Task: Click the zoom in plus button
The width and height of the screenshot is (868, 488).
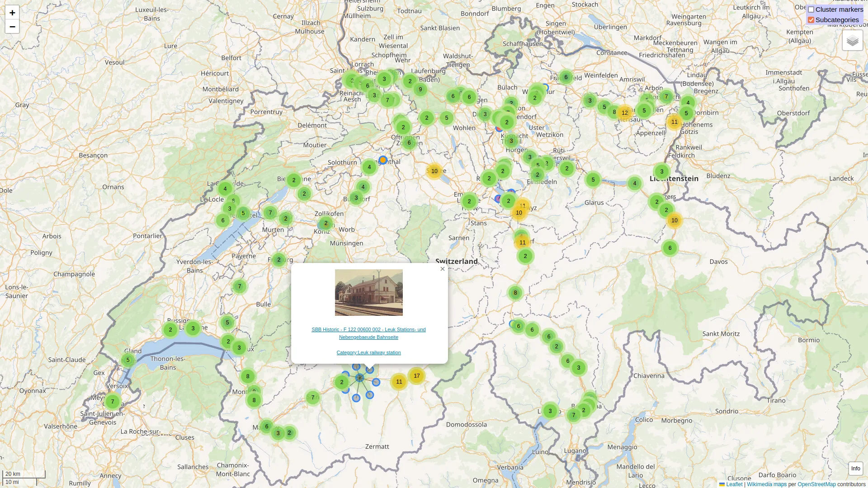Action: 12,13
